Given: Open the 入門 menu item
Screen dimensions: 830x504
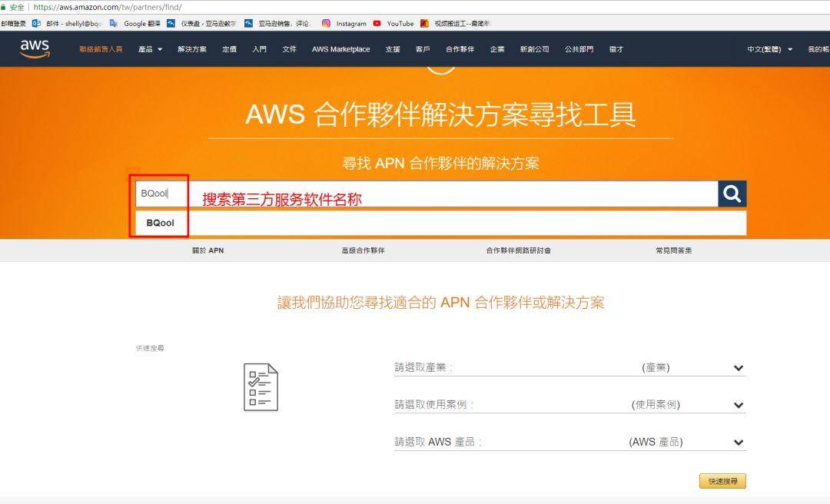Looking at the screenshot, I should tap(260, 49).
